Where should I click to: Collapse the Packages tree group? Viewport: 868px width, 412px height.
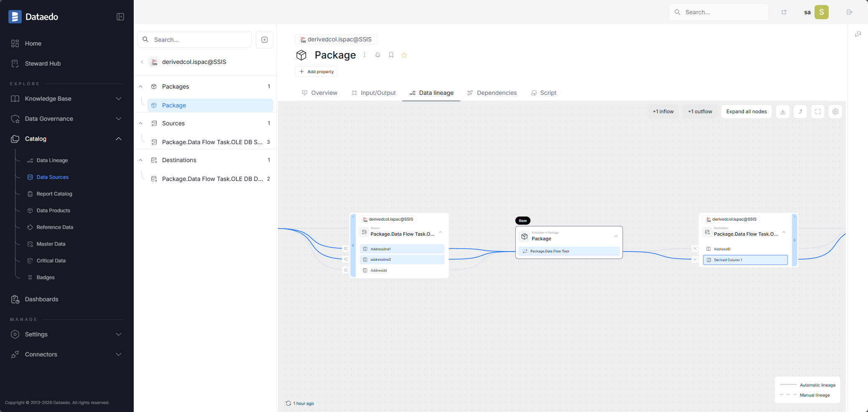141,86
